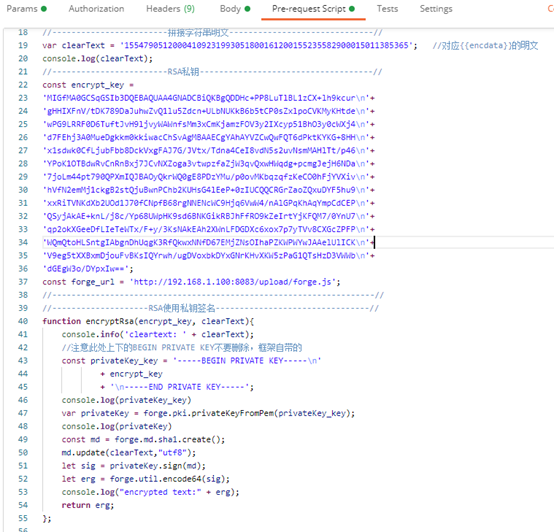Screen dimensions: 554x532
Task: Click the key line starting with xxRiTVNKdXb
Action: click(x=208, y=203)
